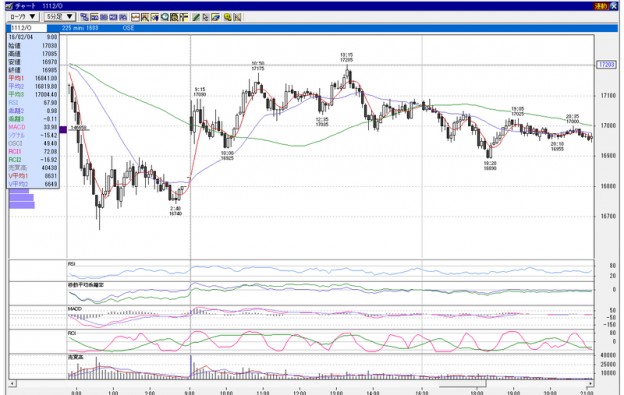Click the 111.2/O symbol code input field
The height and width of the screenshot is (395, 624).
tap(27, 28)
